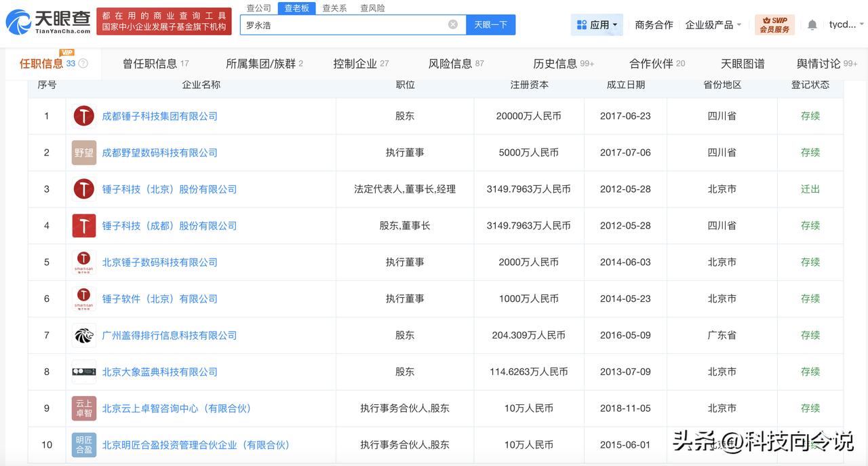Click the 204.309万人民币 capital cell
Screen dimensions: 868x466
pyautogui.click(x=529, y=335)
